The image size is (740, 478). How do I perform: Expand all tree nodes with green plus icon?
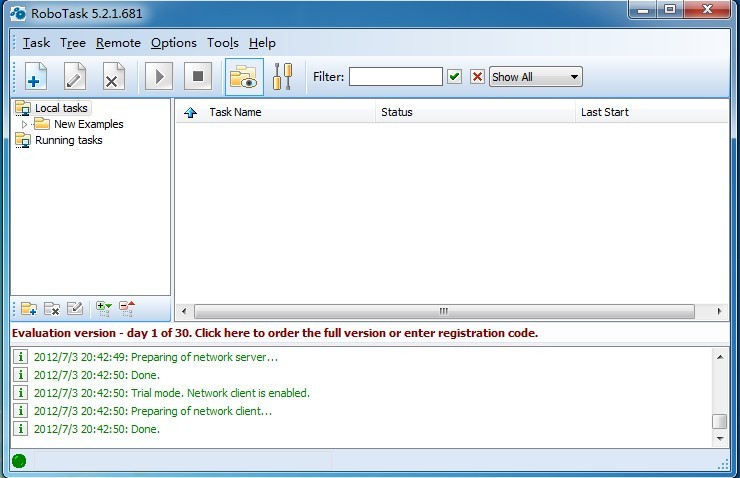(x=104, y=309)
